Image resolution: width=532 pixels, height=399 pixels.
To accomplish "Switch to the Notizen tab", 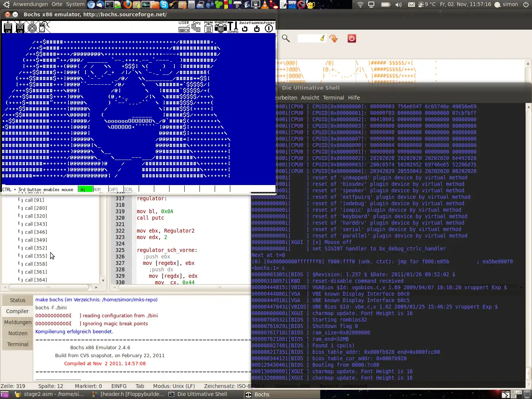I will point(17,333).
